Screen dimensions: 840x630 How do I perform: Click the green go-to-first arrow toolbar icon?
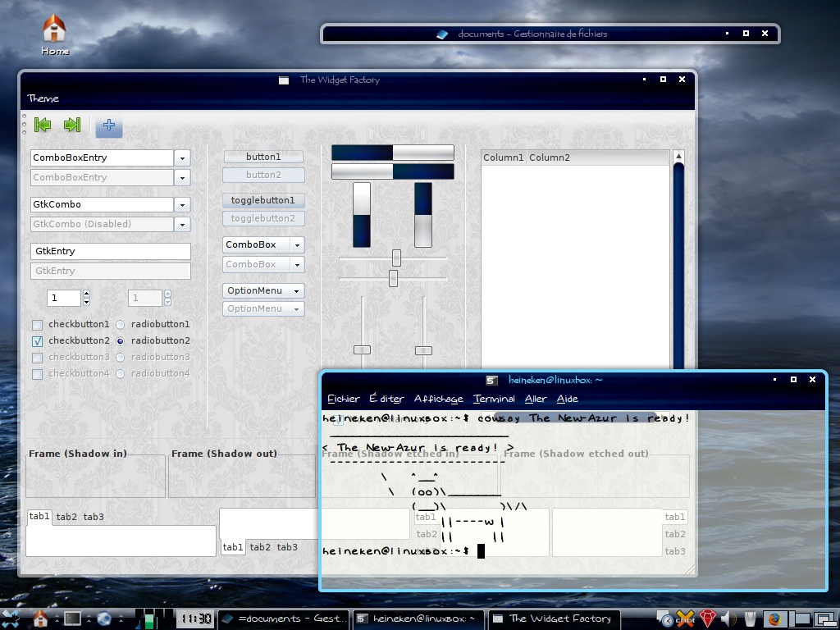43,125
